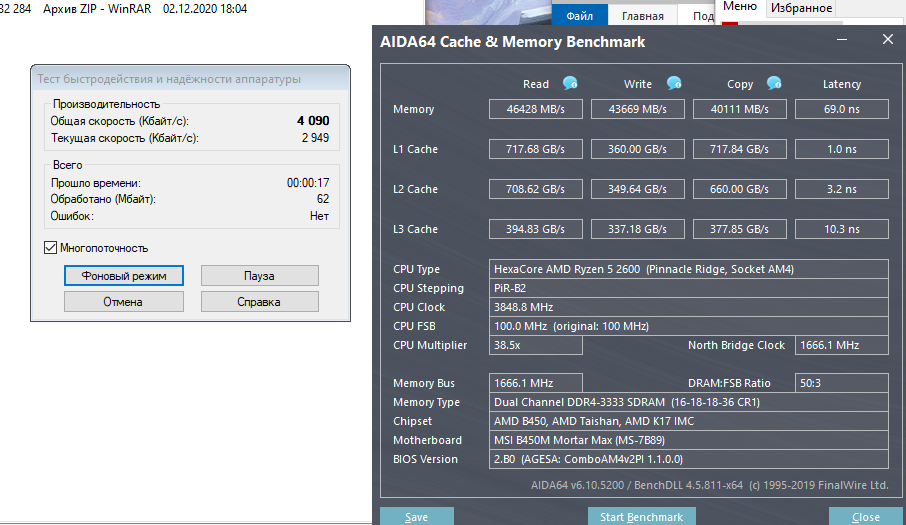
Task: Click the CPU Clock 3848.8 MHz field
Action: click(x=689, y=307)
